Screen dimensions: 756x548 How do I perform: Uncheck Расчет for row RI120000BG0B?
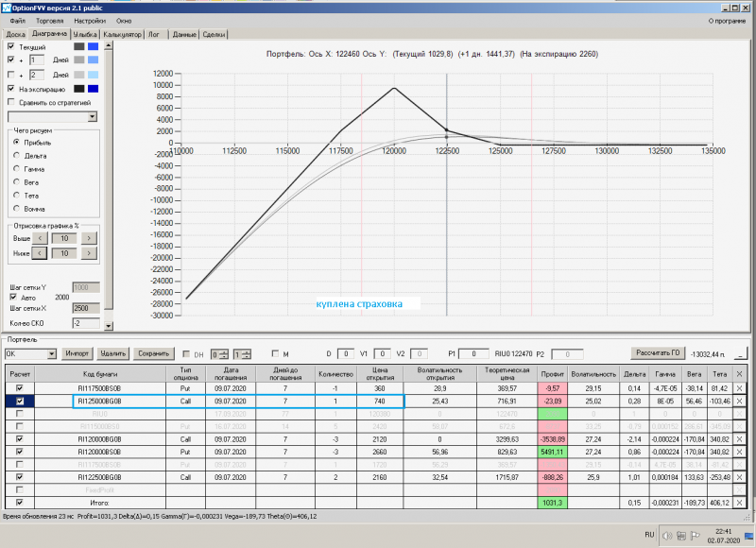pyautogui.click(x=20, y=439)
